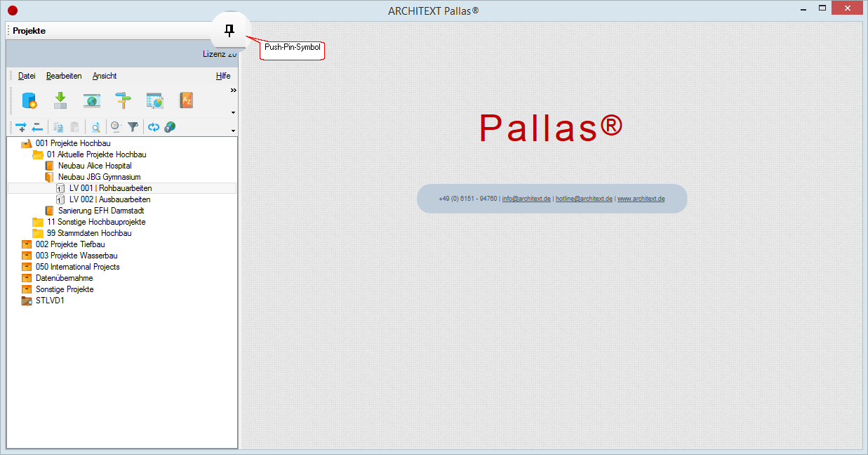Click the greyed-out copy documents icon
868x455 pixels.
click(58, 127)
